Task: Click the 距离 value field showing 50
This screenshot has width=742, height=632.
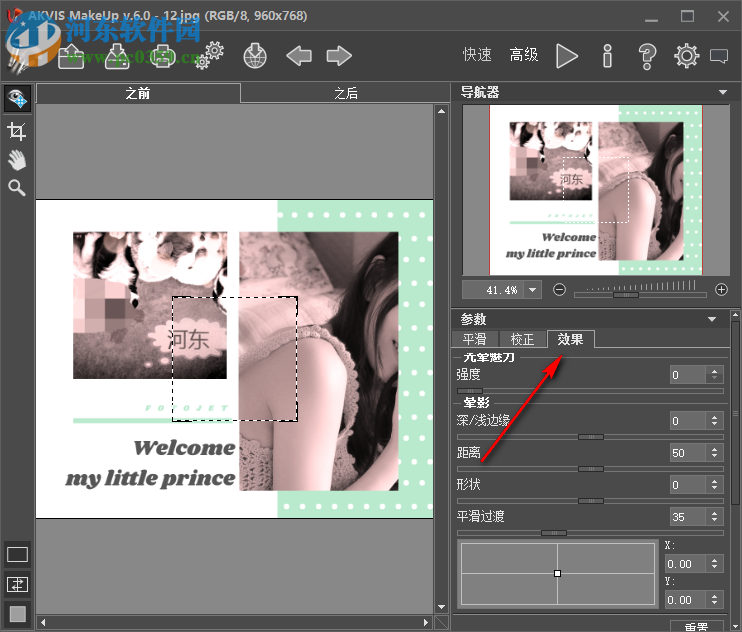Action: [x=688, y=453]
